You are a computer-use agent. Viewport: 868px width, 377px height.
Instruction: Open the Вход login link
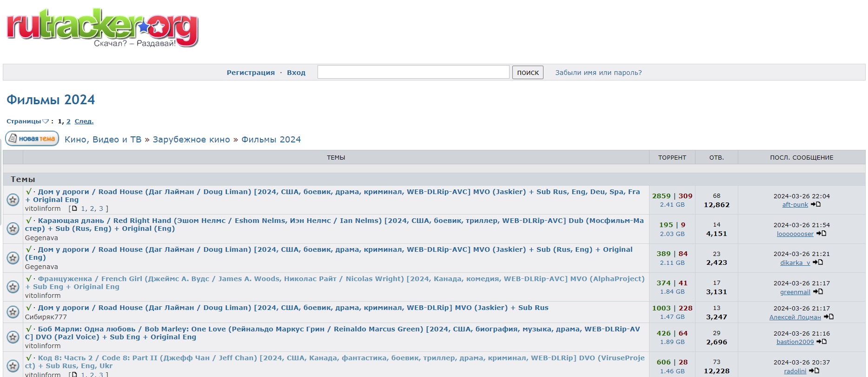(296, 73)
